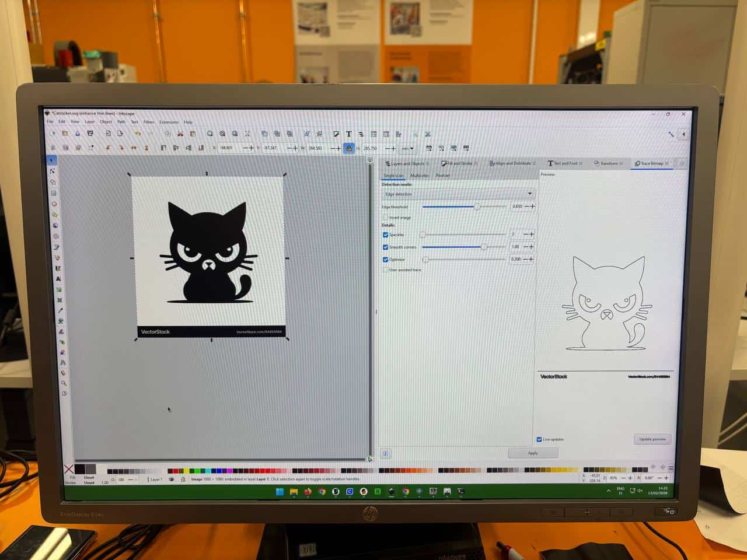Click the Update preview button
Screen dimensions: 747x560
(x=652, y=439)
